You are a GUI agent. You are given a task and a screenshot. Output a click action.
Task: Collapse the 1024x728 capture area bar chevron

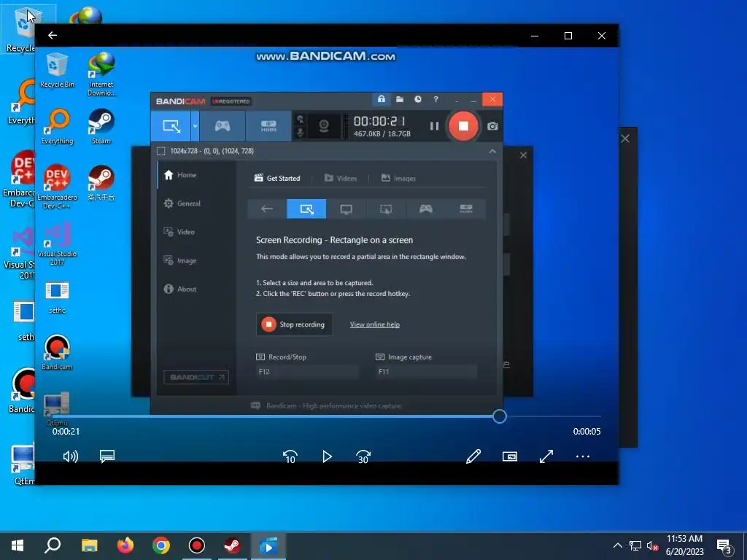tap(492, 151)
